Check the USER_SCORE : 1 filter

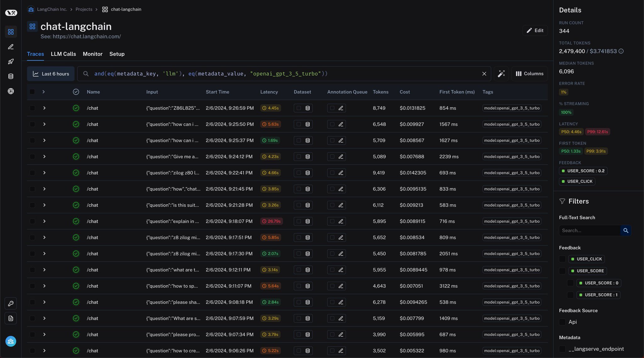(x=570, y=295)
